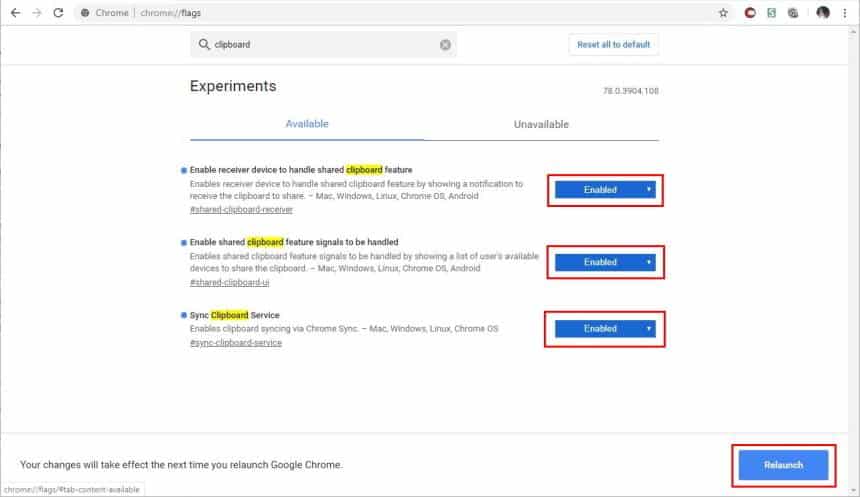Image resolution: width=860 pixels, height=497 pixels.
Task: Open the gray extension icon beside the profile avatar
Action: pos(793,13)
